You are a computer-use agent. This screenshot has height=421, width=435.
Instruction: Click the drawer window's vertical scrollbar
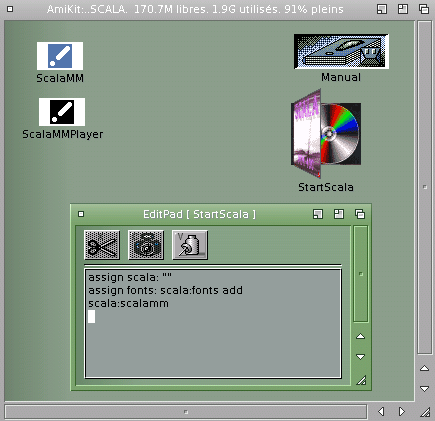[x=425, y=187]
